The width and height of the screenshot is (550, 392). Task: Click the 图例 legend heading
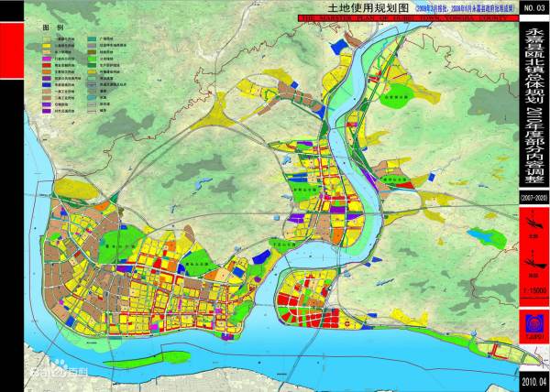(50, 29)
